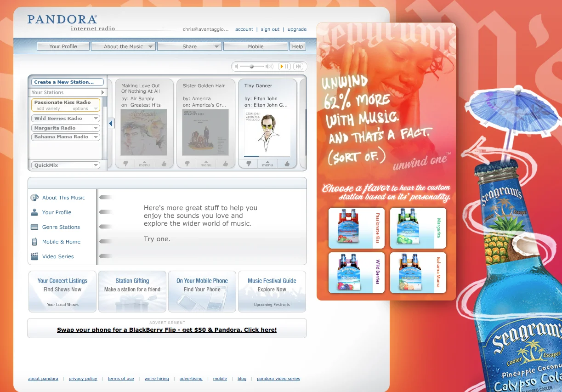
Task: Open the menu for Tiny Dancer
Action: pyautogui.click(x=267, y=164)
